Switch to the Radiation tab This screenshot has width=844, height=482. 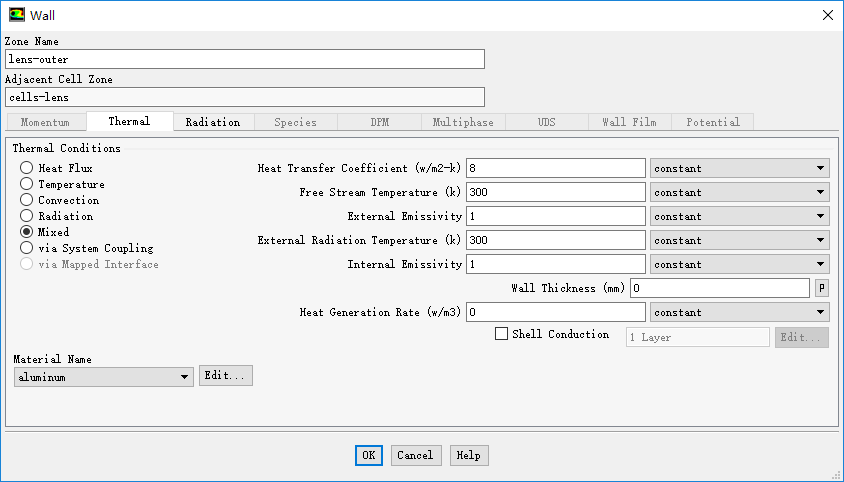213,122
